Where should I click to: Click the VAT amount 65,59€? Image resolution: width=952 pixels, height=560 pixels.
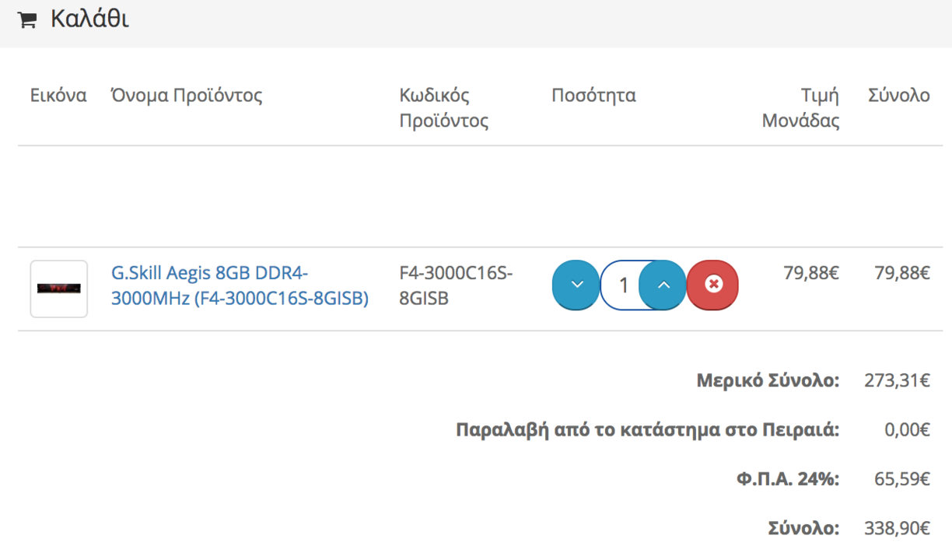[x=902, y=479]
